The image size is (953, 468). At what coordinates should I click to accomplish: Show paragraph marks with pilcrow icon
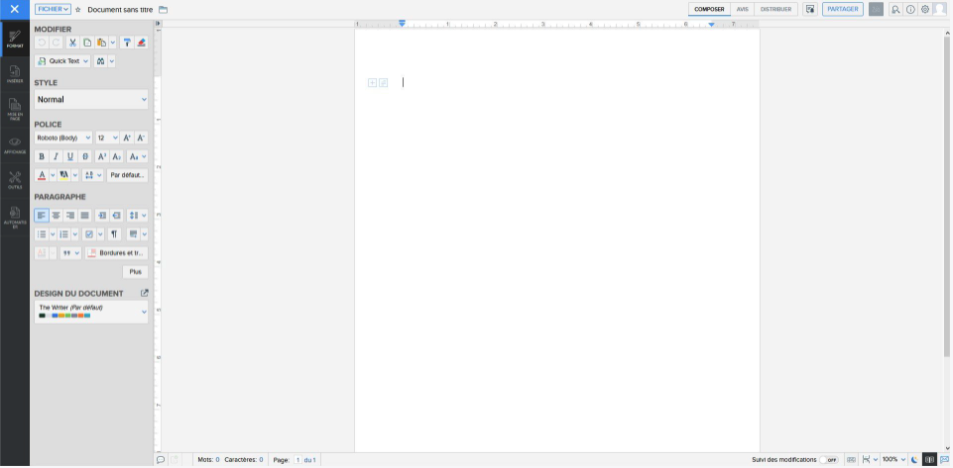pos(114,234)
